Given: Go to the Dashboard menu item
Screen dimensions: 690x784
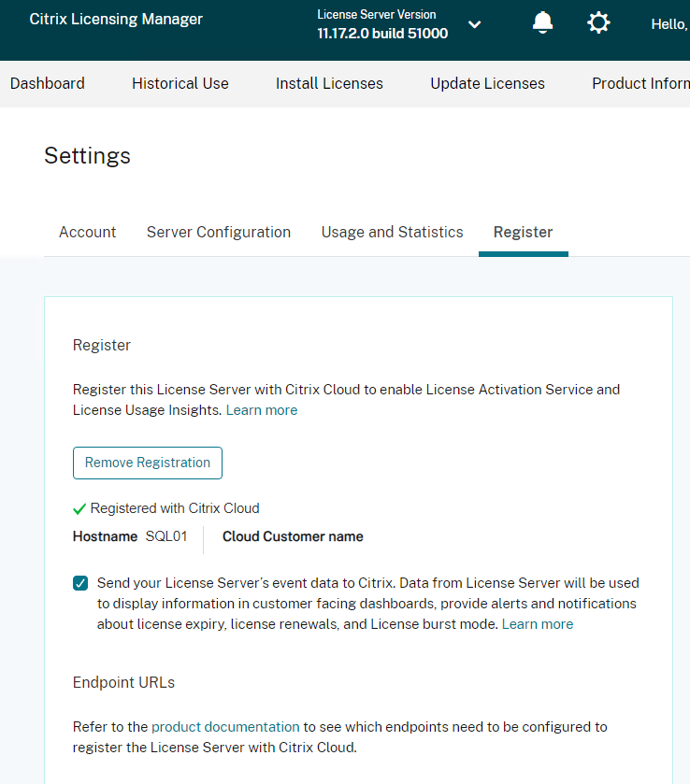Looking at the screenshot, I should pyautogui.click(x=48, y=83).
